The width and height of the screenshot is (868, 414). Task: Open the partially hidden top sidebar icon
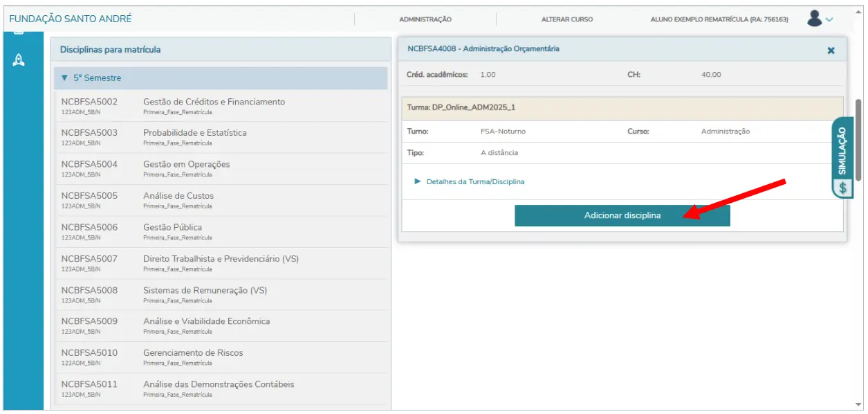click(19, 33)
